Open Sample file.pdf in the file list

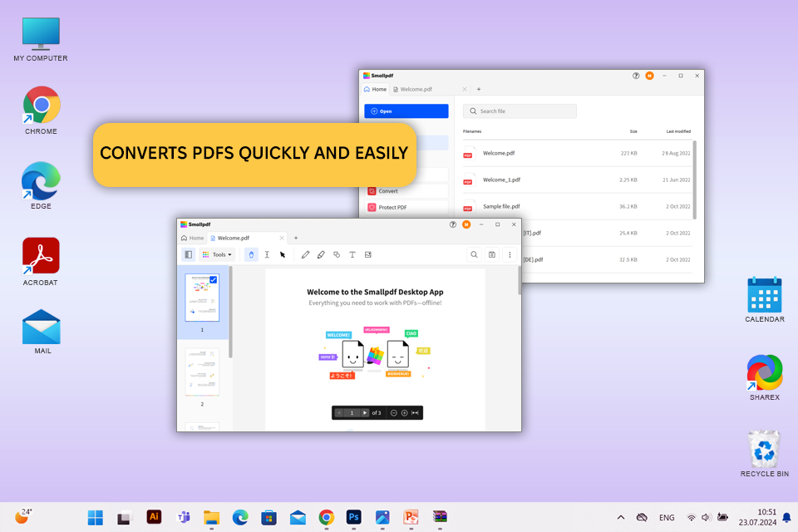(577, 206)
